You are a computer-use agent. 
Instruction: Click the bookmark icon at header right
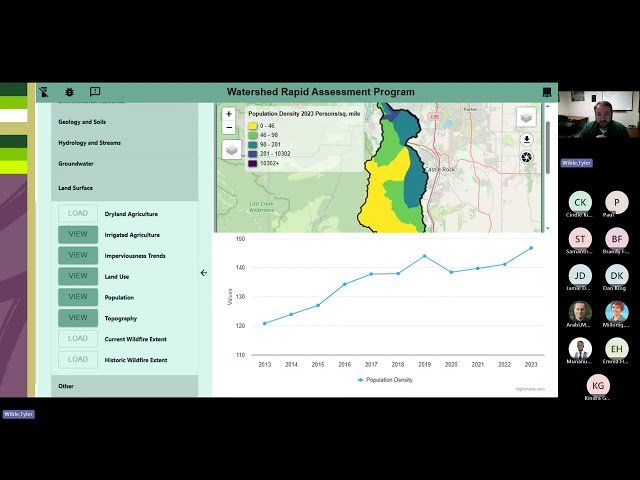[547, 92]
